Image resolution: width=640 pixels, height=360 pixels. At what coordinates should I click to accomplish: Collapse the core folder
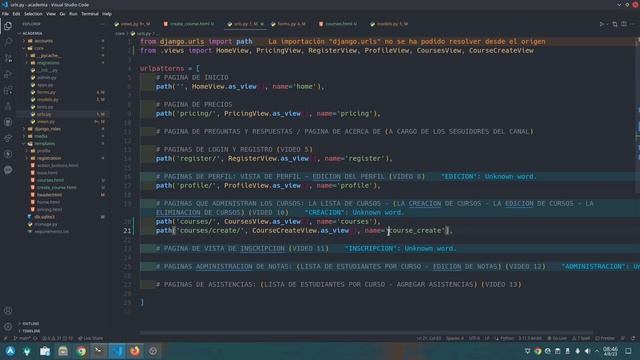[39, 48]
